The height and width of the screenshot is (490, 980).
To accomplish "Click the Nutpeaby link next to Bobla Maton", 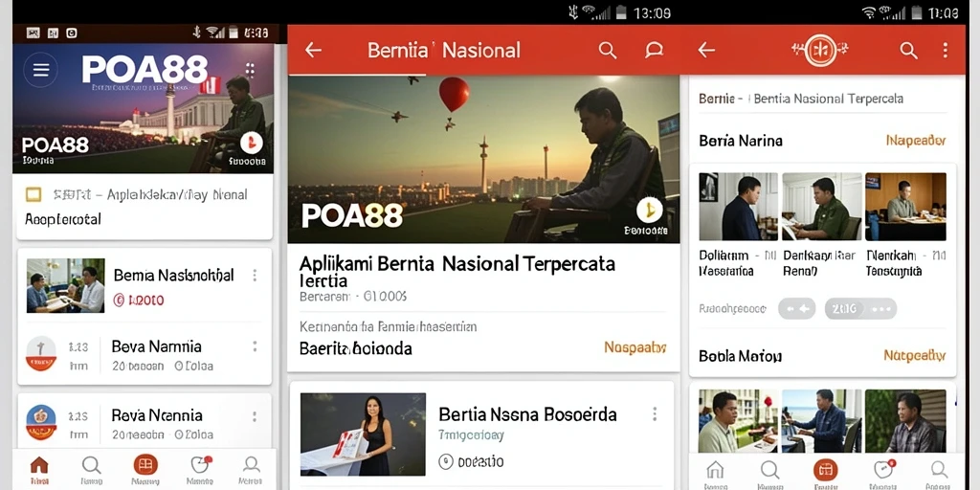I will coord(914,356).
